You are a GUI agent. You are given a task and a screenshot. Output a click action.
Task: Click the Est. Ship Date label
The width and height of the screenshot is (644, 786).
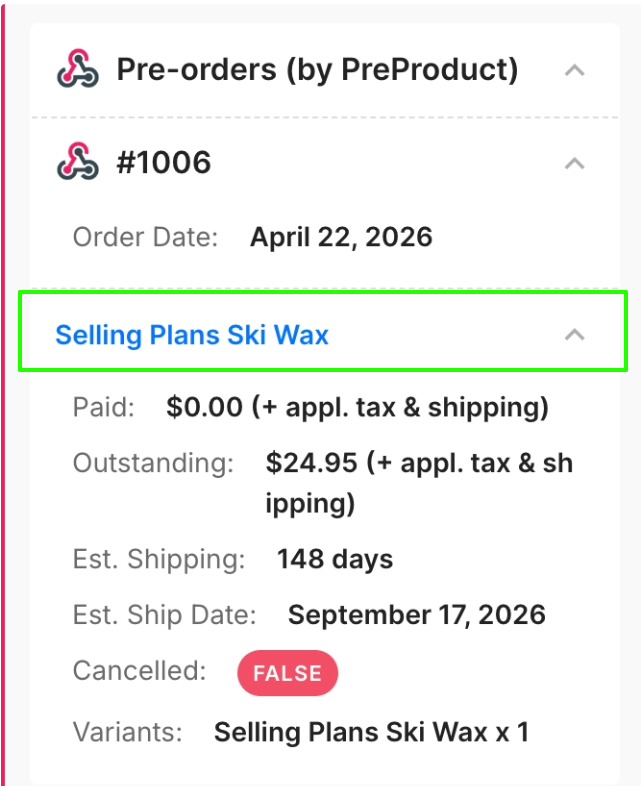pyautogui.click(x=164, y=614)
